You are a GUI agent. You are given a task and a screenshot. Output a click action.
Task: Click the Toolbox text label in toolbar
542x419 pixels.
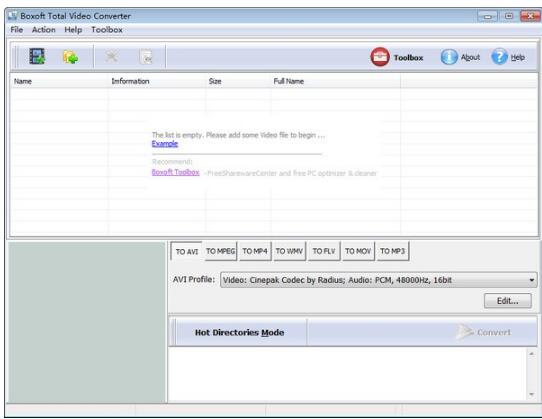click(x=409, y=57)
